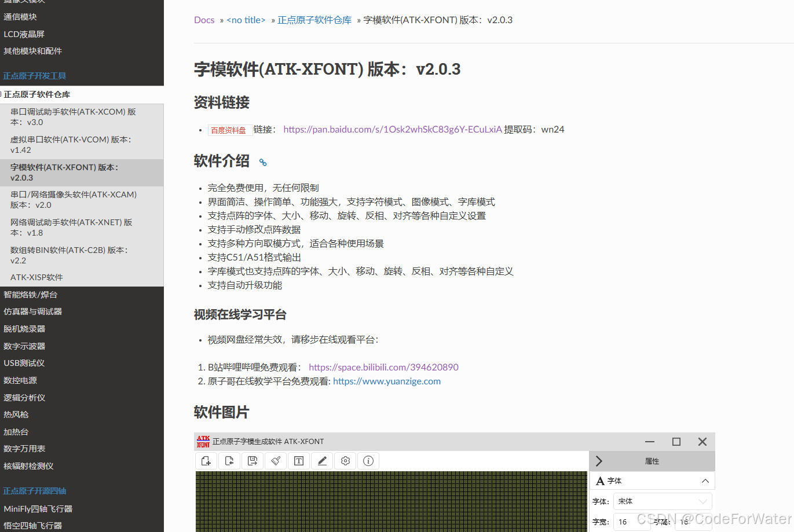The image size is (794, 532).
Task: Open the gear settings icon in ATK-XFONT
Action: 345,461
